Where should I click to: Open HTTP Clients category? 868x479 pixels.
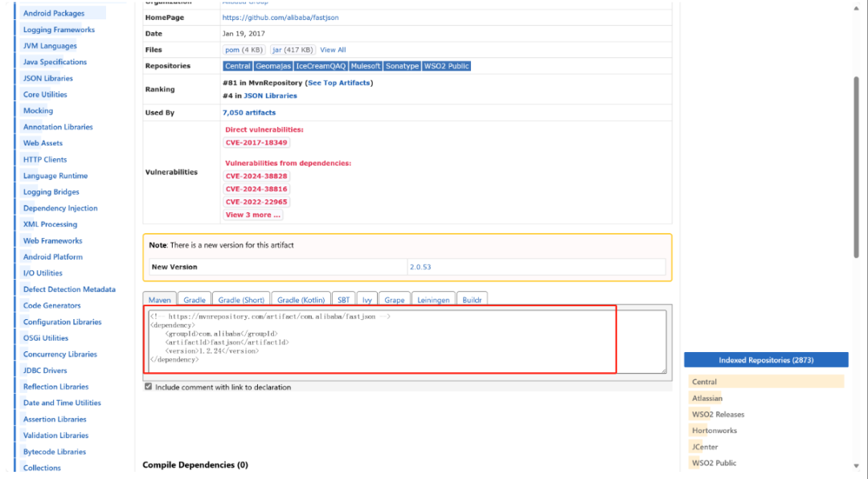[45, 159]
